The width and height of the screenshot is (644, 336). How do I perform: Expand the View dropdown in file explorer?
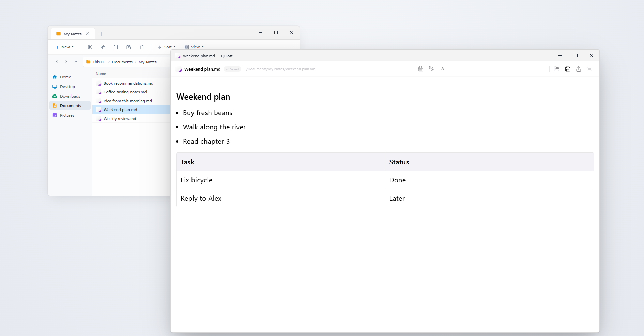click(194, 47)
